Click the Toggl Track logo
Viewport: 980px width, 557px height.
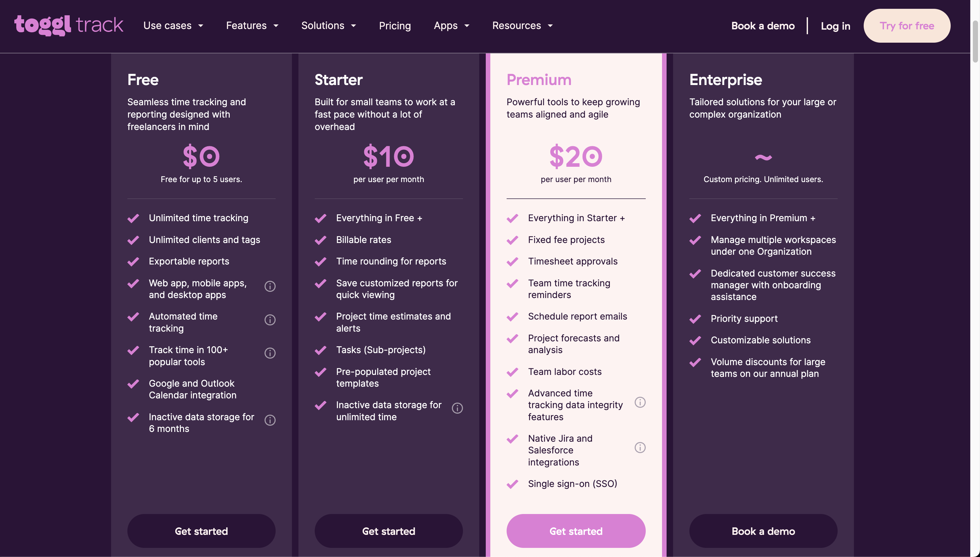point(69,25)
